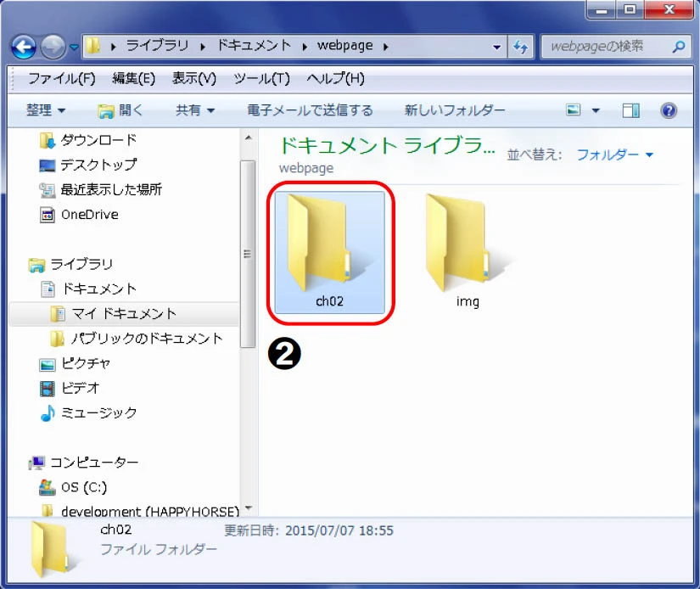Open the 編集(E) menu

tap(133, 79)
